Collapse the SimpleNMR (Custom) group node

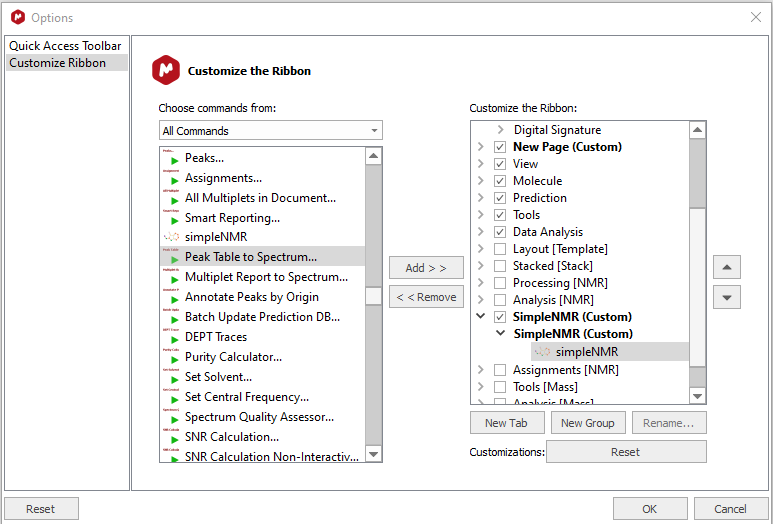[500, 333]
